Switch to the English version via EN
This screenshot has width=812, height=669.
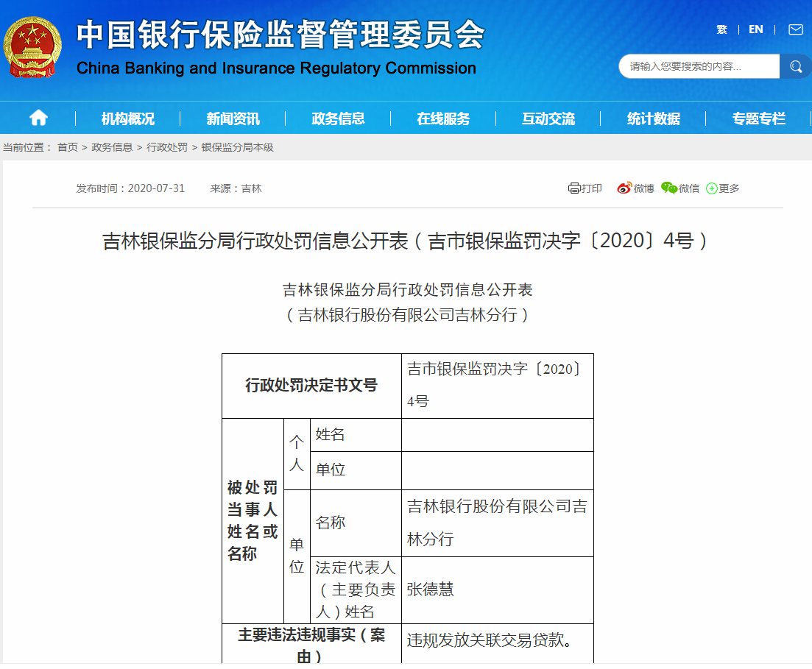coord(755,29)
